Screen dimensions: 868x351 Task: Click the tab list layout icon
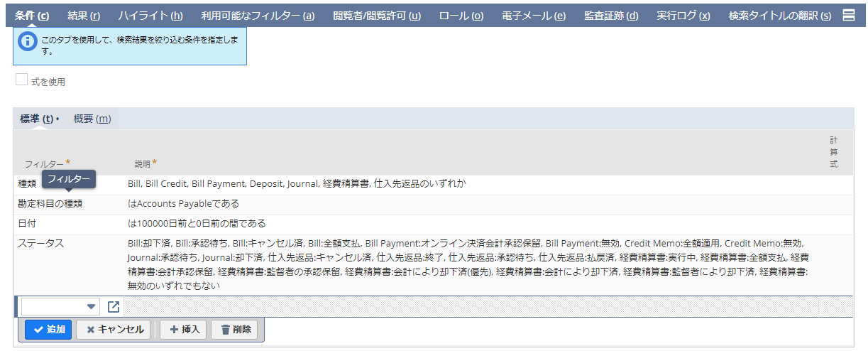(848, 15)
